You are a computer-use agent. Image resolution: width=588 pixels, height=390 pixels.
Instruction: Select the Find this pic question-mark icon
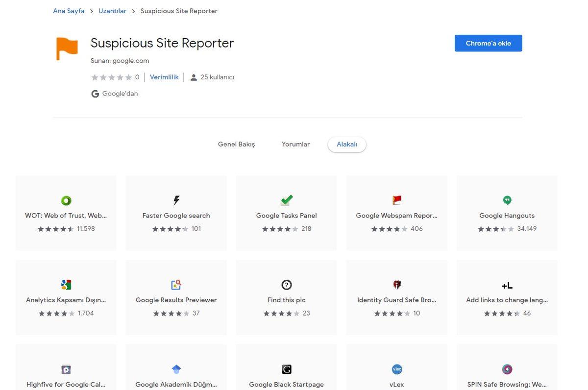(x=286, y=285)
